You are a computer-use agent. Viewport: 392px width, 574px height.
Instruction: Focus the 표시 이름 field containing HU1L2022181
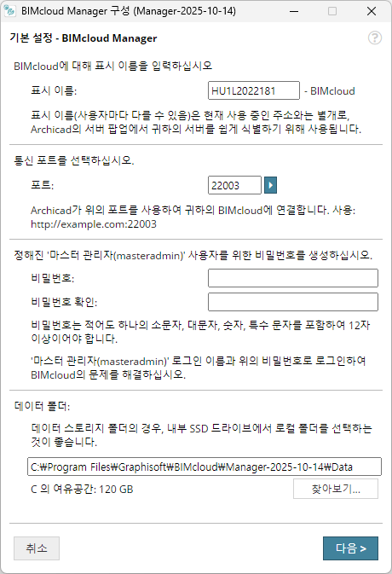(254, 90)
